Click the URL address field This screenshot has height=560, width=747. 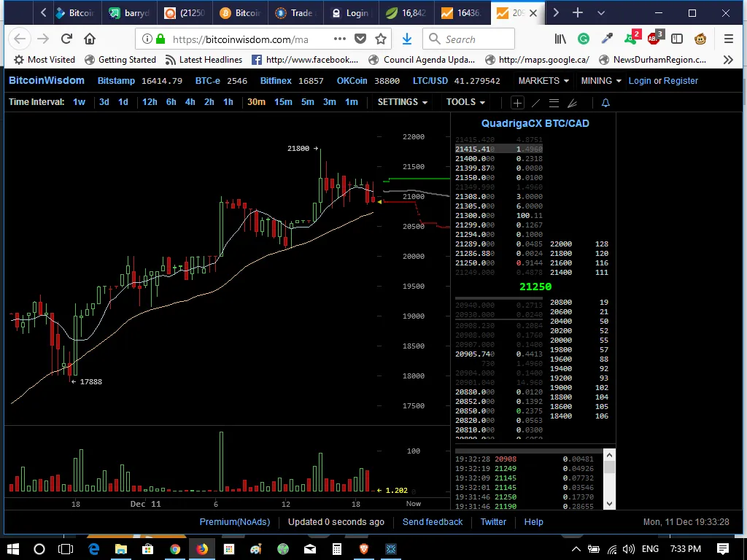point(240,39)
